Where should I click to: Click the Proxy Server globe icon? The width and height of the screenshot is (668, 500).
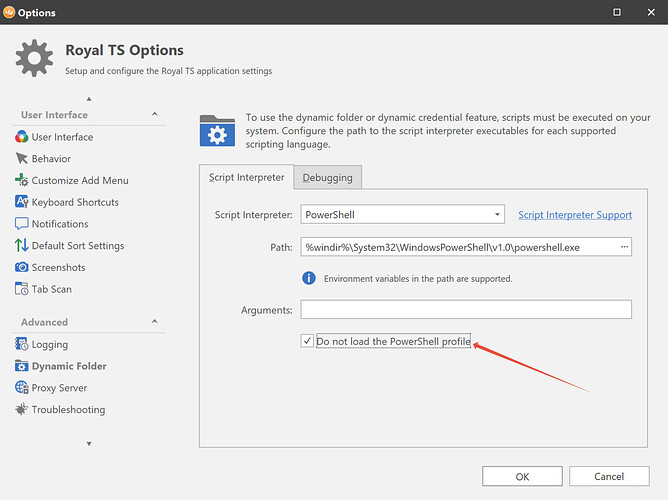22,388
